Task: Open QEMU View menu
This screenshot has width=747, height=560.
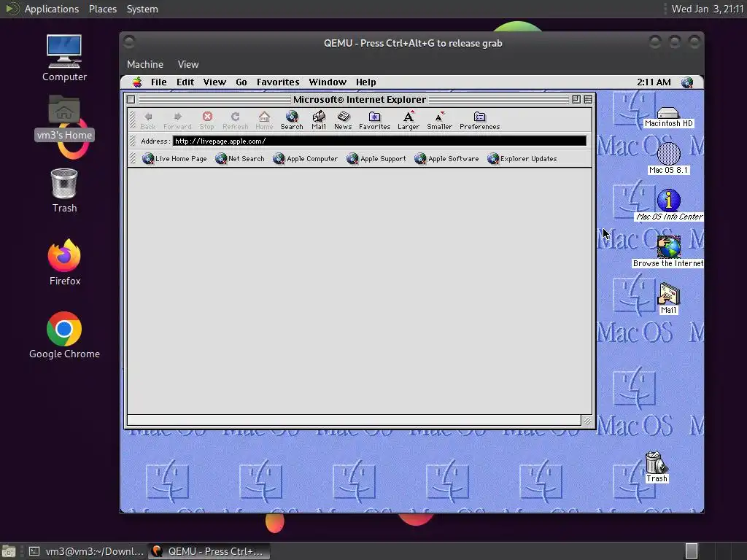Action: click(x=188, y=64)
